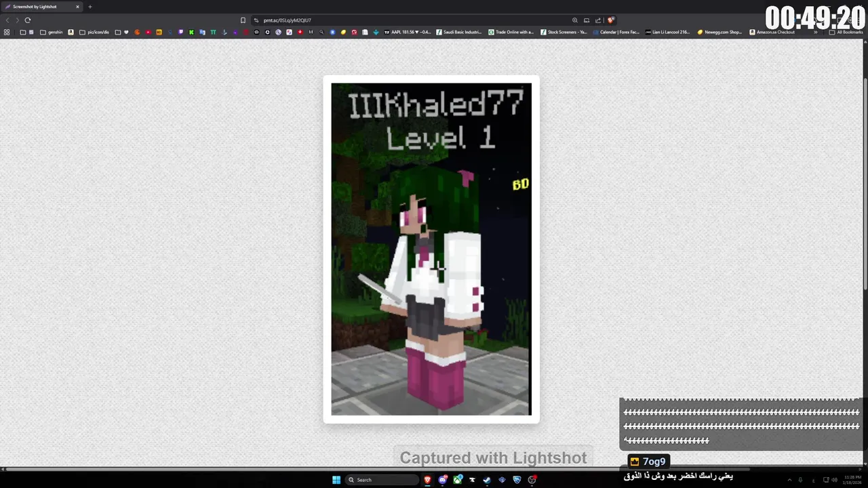This screenshot has width=868, height=488.
Task: Open the All Bookmarks folder
Action: (846, 32)
